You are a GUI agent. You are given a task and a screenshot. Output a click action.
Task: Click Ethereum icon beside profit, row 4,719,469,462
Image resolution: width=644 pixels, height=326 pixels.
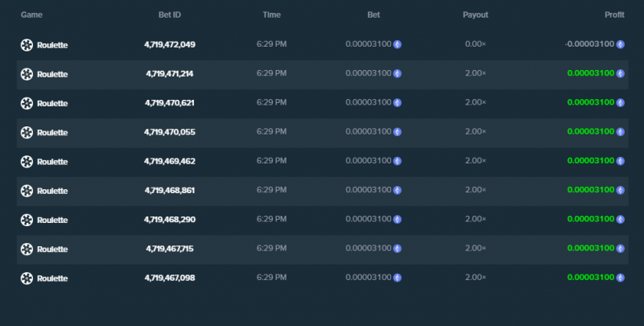[x=620, y=161]
